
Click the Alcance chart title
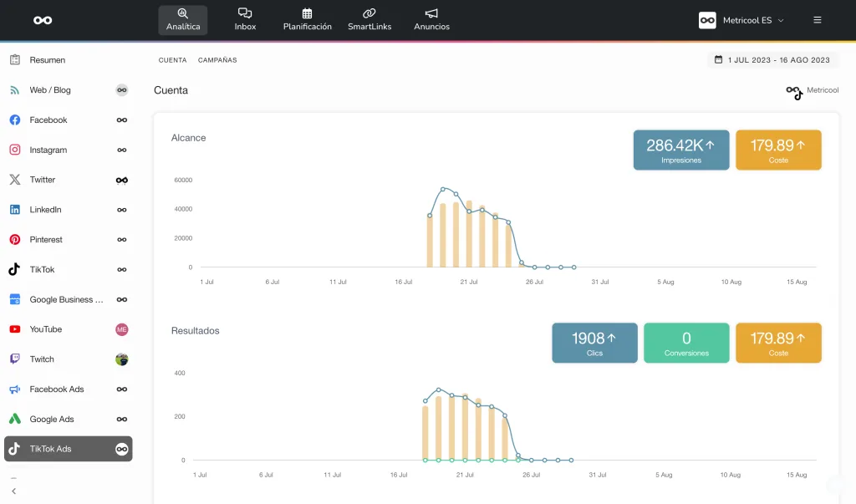click(188, 138)
